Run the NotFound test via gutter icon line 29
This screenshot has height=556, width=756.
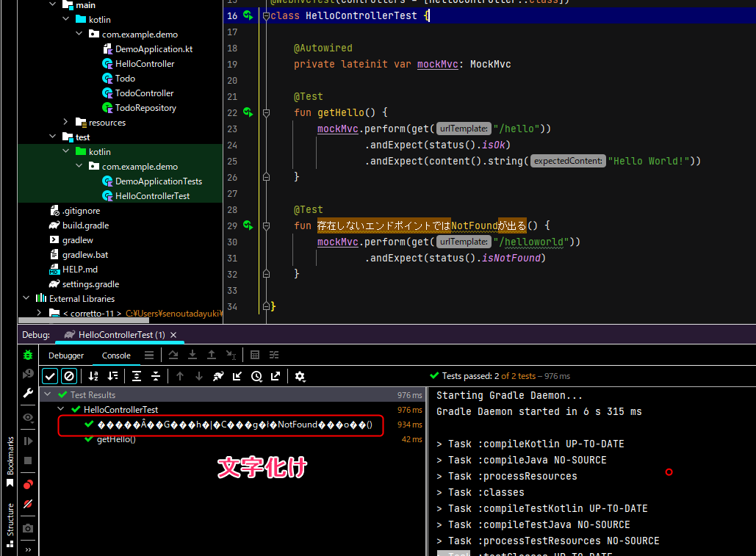[248, 225]
